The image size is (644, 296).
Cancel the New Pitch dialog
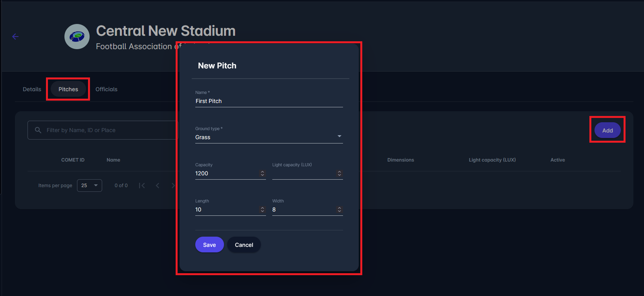click(244, 245)
